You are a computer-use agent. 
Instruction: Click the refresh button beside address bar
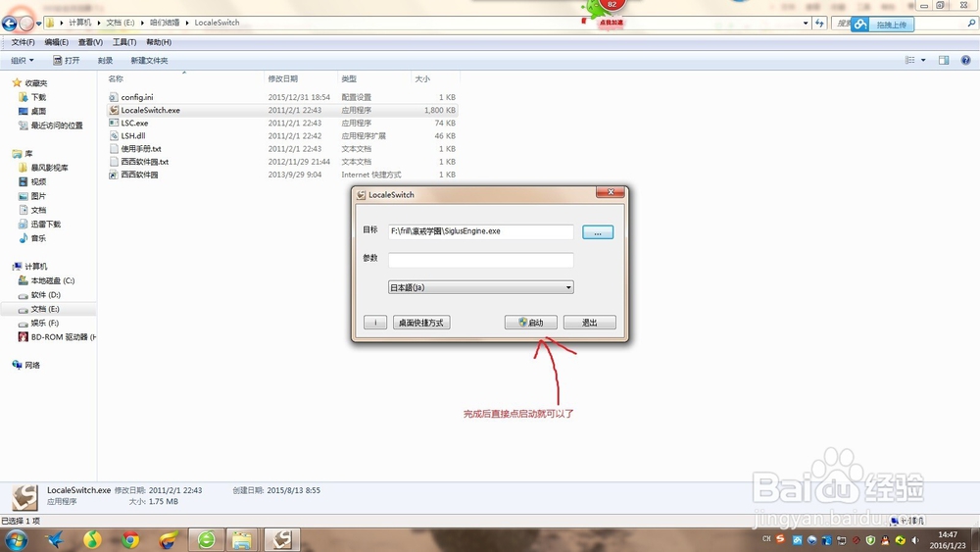coord(819,24)
